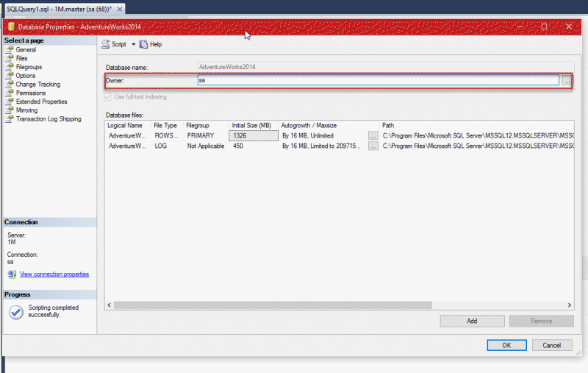588x373 pixels.
Task: Click the horizontal scrollbar thumb
Action: click(273, 305)
